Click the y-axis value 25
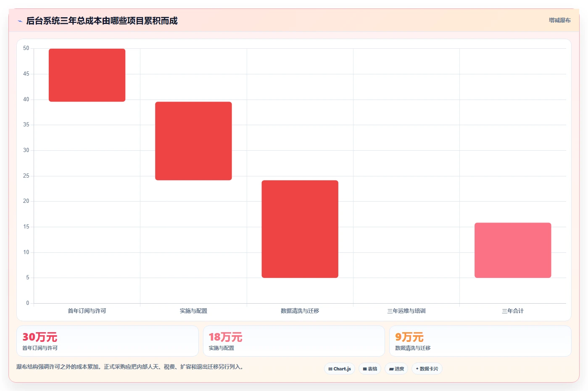This screenshot has height=391, width=588. tap(26, 176)
